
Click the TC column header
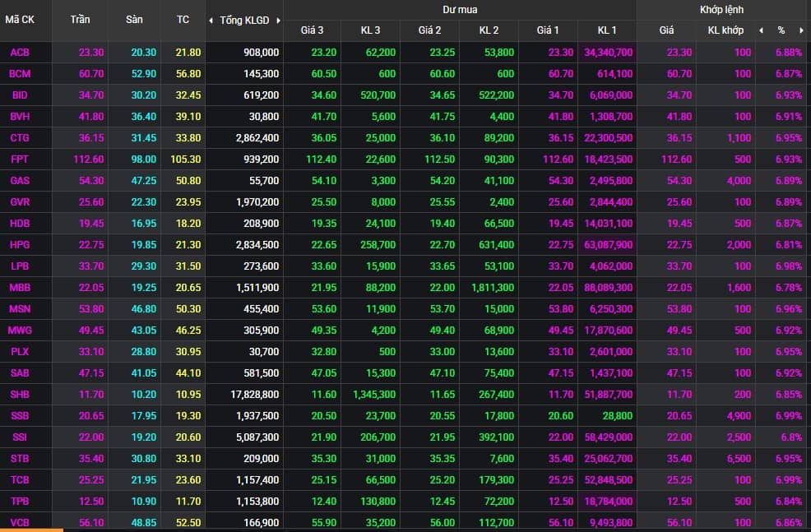click(x=183, y=20)
